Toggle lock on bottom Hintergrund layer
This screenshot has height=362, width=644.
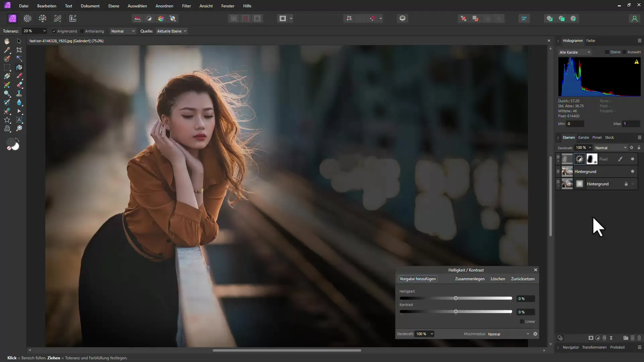[x=626, y=184]
